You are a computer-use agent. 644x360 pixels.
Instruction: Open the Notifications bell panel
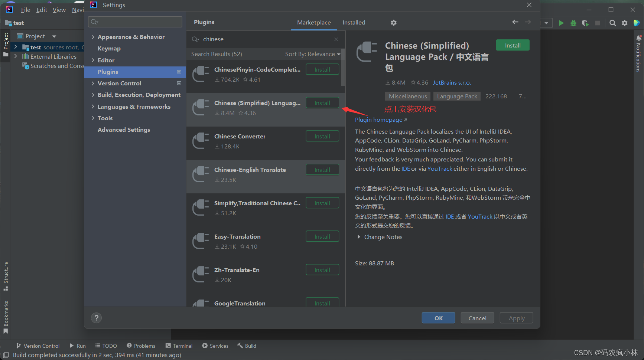tap(639, 38)
